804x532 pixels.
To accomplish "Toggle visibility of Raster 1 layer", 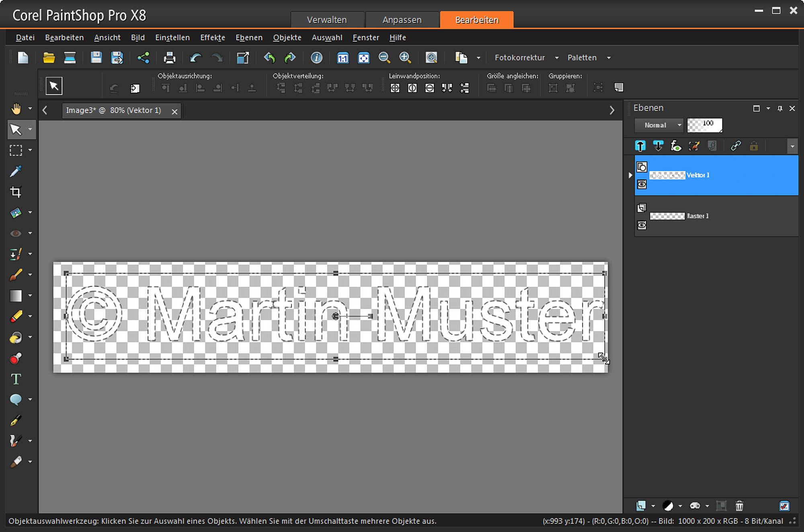I will click(x=642, y=225).
